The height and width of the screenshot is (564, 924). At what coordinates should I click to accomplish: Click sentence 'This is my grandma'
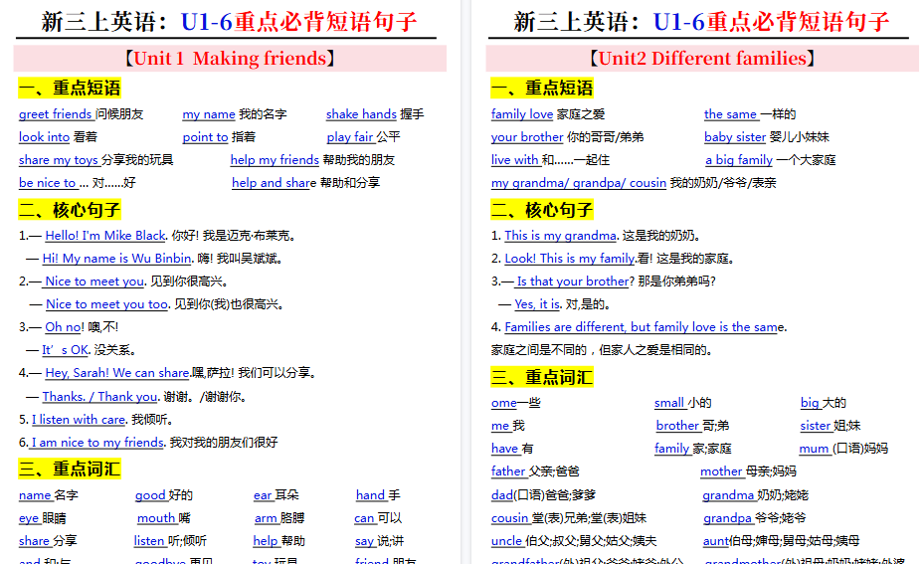pyautogui.click(x=560, y=235)
